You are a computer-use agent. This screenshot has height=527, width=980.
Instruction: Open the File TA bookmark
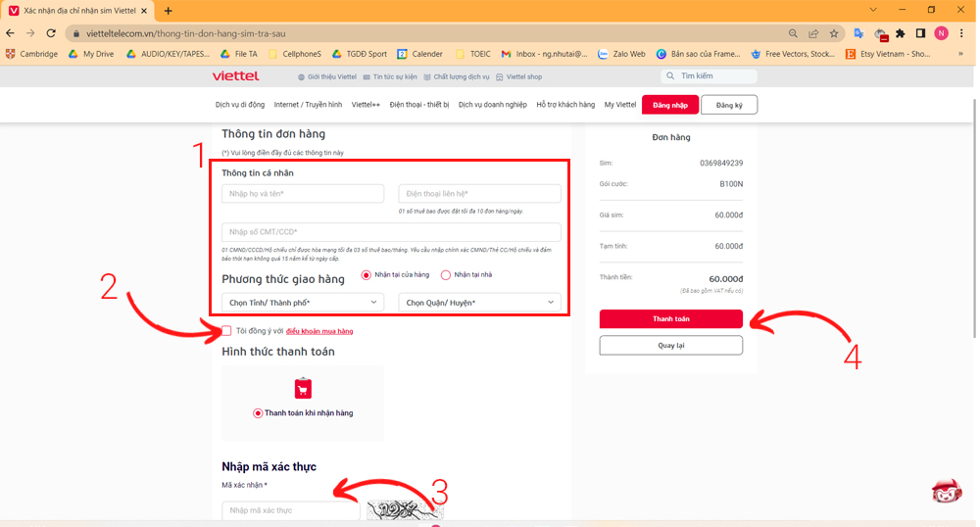239,54
